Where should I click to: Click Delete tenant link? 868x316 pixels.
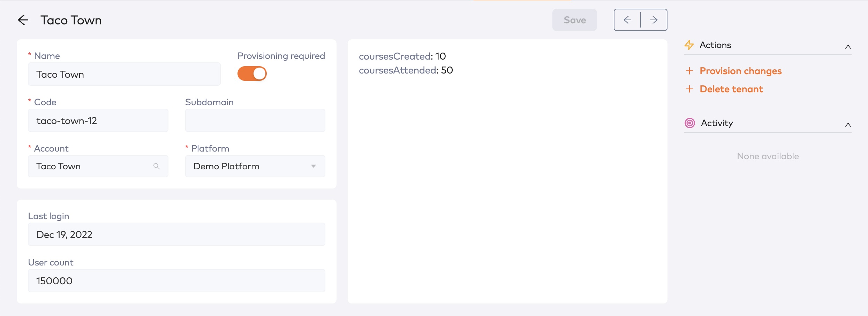click(731, 89)
